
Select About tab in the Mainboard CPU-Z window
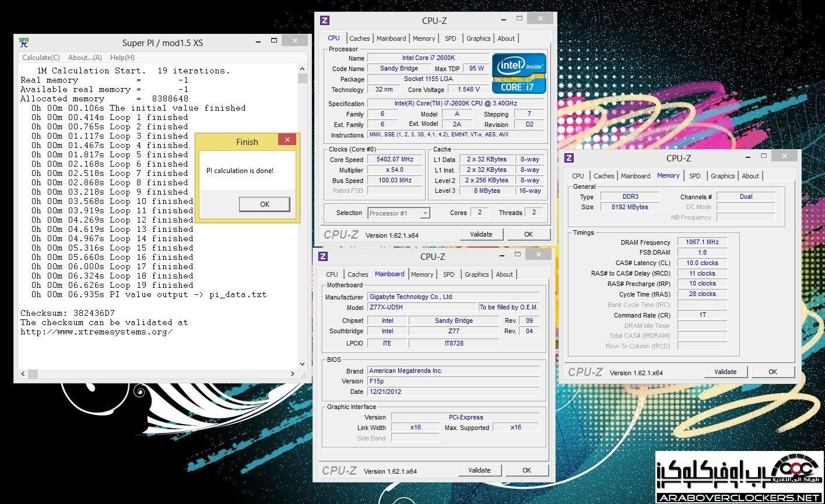click(504, 274)
